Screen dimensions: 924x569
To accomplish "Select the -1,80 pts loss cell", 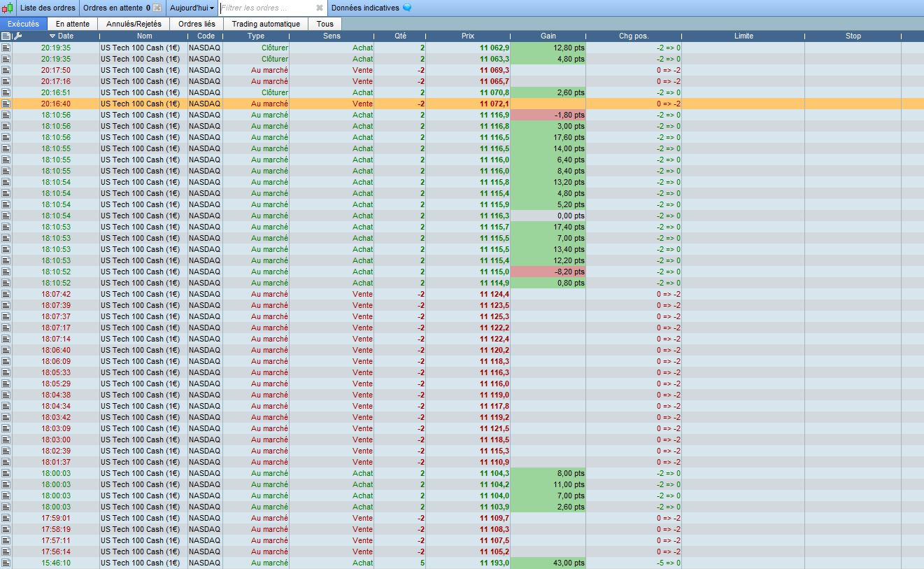I will [548, 115].
